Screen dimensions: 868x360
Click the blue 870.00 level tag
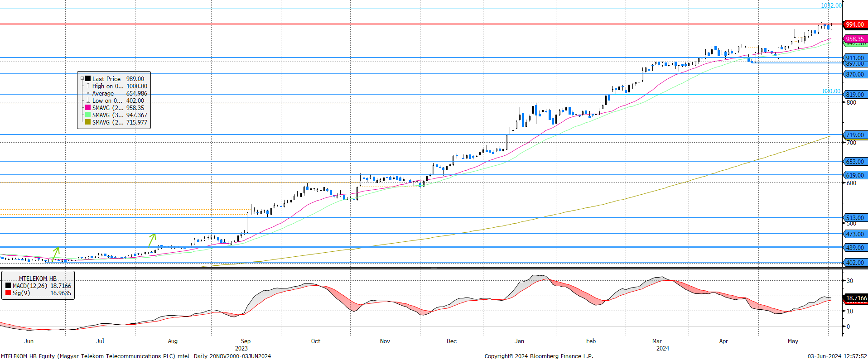pyautogui.click(x=855, y=74)
